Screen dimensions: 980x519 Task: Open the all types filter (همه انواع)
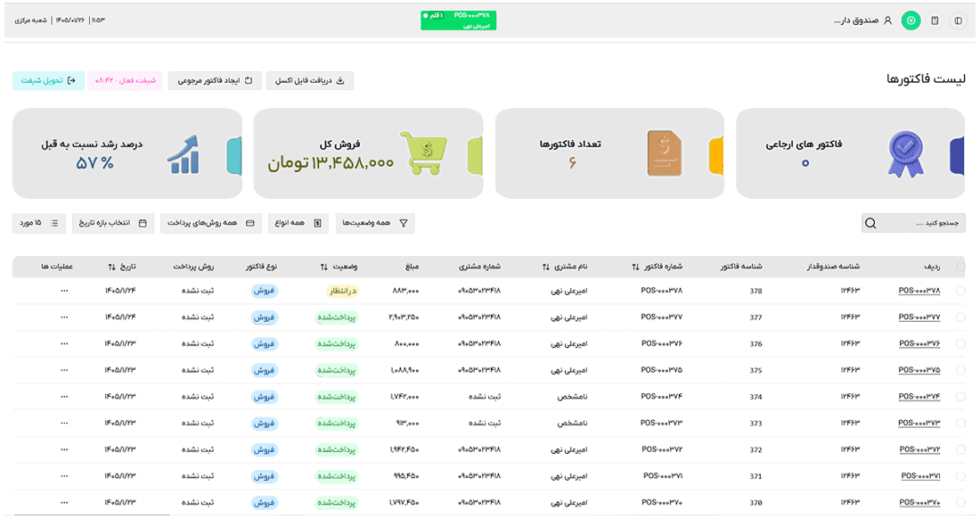click(298, 223)
